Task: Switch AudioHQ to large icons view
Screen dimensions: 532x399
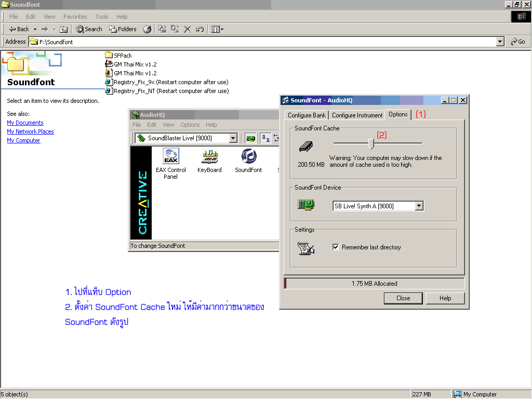Action: point(266,138)
